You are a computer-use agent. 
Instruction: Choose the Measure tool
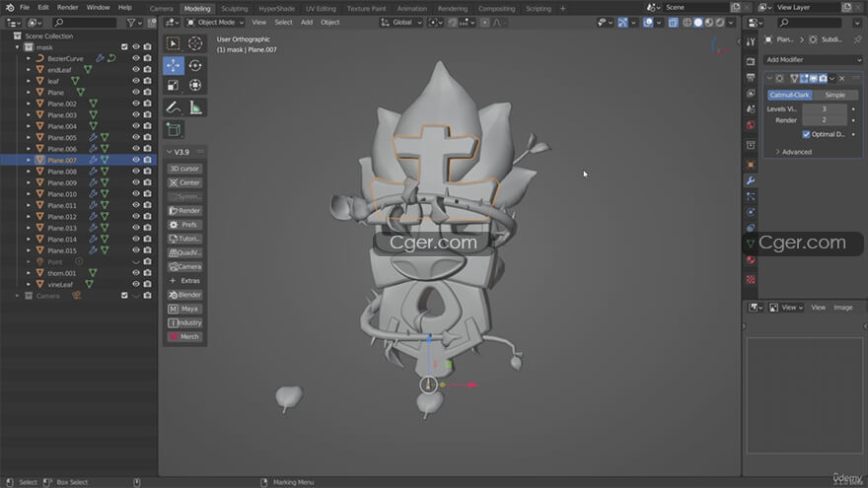pyautogui.click(x=194, y=107)
